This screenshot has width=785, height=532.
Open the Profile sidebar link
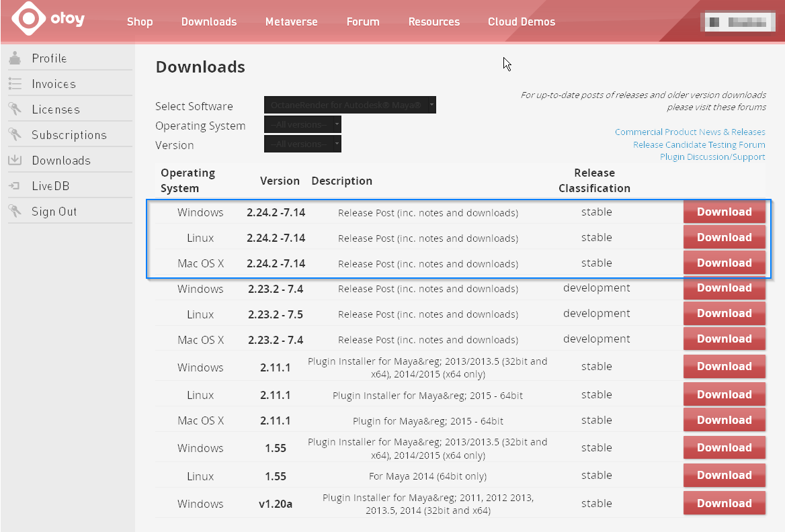coord(49,58)
